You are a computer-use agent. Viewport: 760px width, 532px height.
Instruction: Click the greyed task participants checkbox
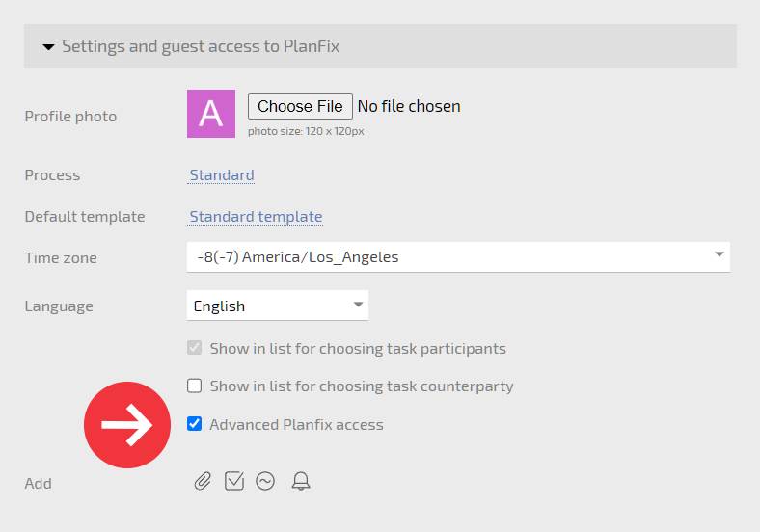pos(195,347)
